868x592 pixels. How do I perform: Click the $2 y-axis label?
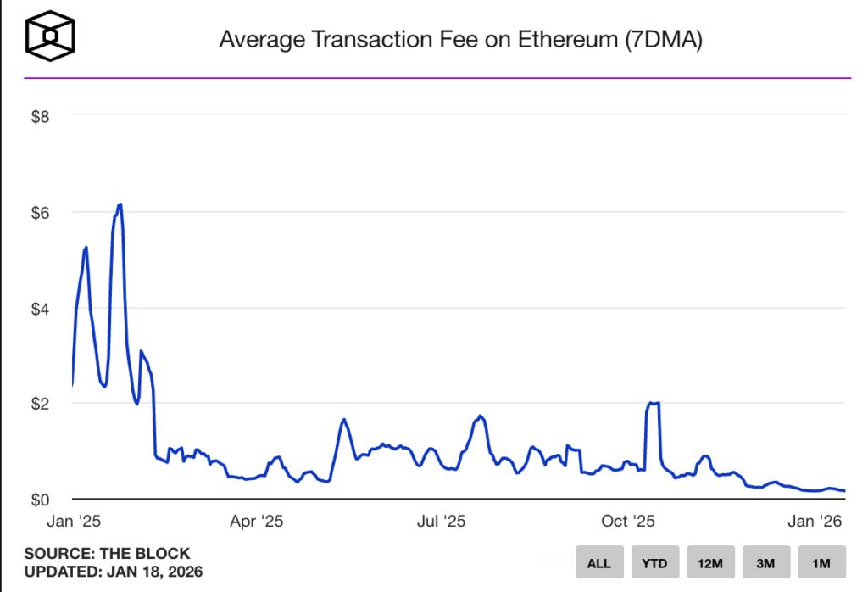pyautogui.click(x=40, y=404)
